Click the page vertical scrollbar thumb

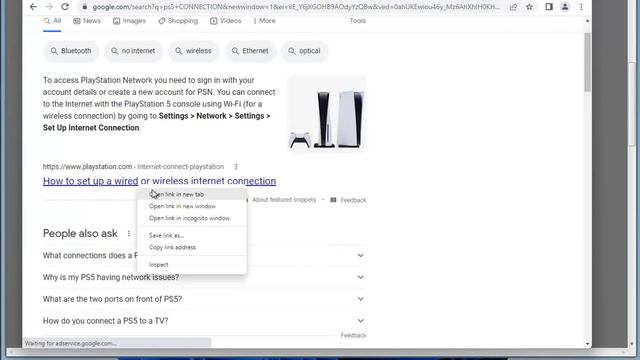(588, 62)
